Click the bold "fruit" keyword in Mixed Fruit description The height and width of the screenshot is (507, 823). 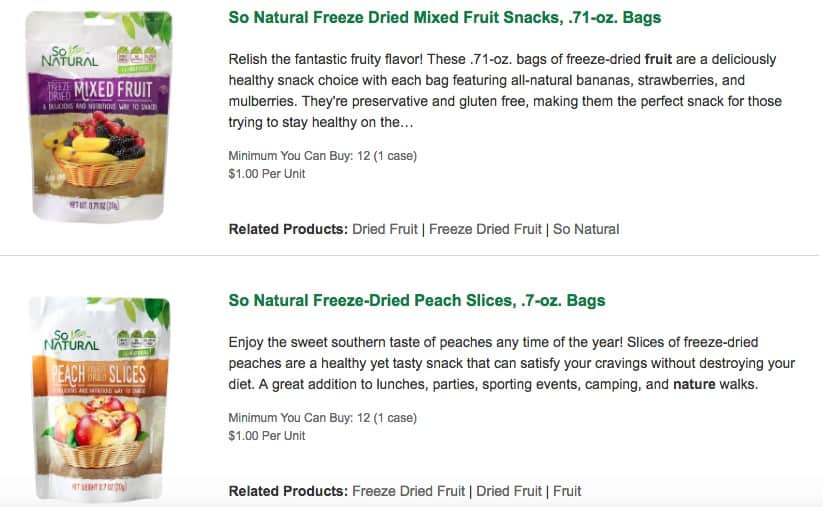click(x=658, y=59)
